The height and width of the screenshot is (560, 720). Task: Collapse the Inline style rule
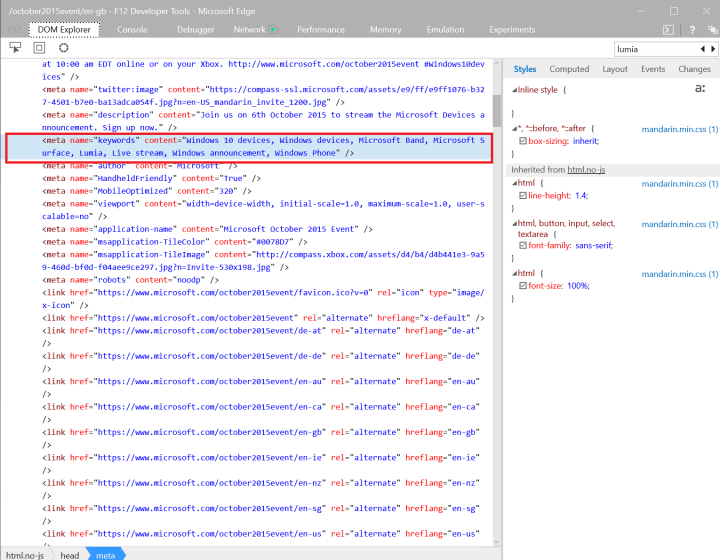tap(513, 90)
